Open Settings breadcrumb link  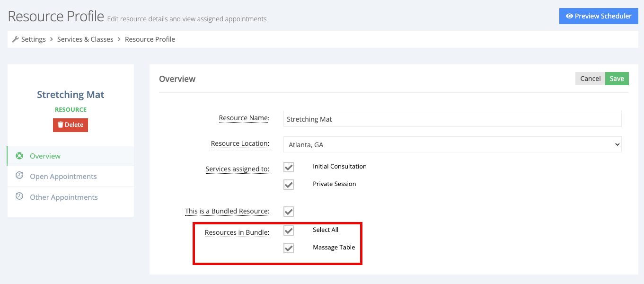pos(34,39)
